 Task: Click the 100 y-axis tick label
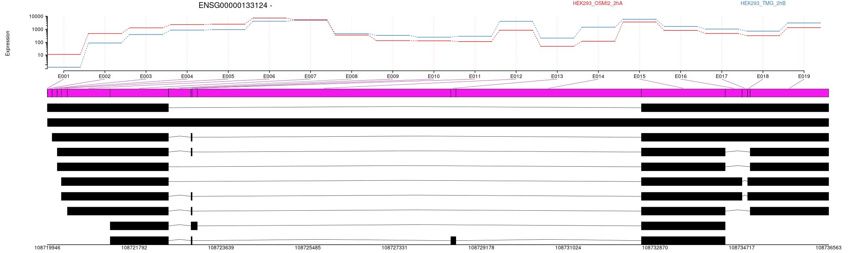39,42
